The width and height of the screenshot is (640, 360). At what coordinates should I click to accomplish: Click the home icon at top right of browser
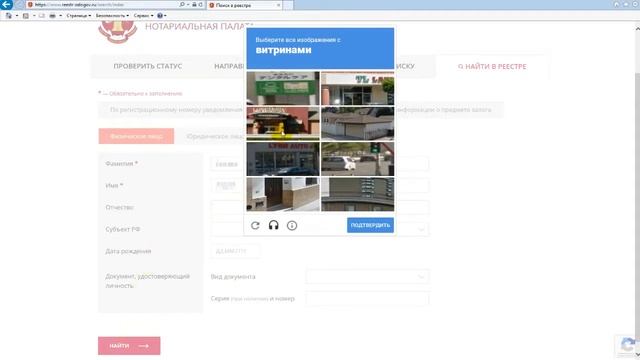coord(616,4)
